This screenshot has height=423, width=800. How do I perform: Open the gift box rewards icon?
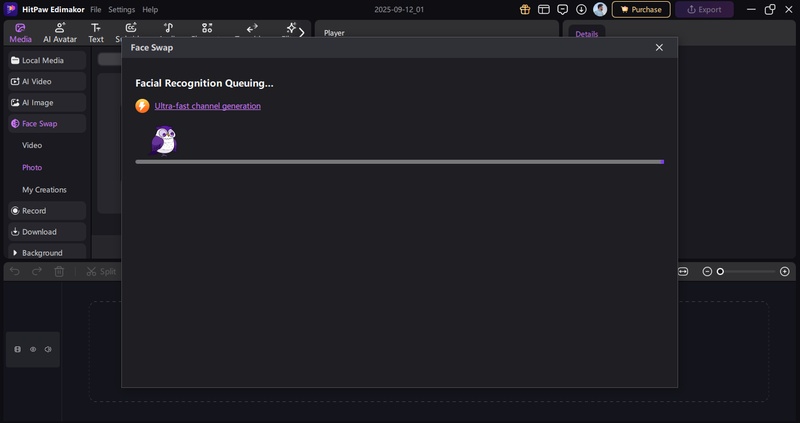(x=524, y=9)
